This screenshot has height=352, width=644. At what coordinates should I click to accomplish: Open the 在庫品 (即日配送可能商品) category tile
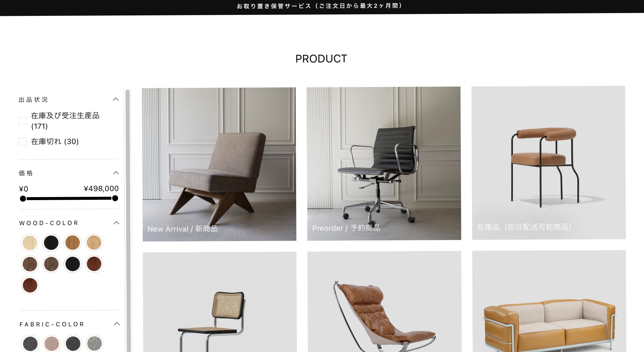pos(549,163)
